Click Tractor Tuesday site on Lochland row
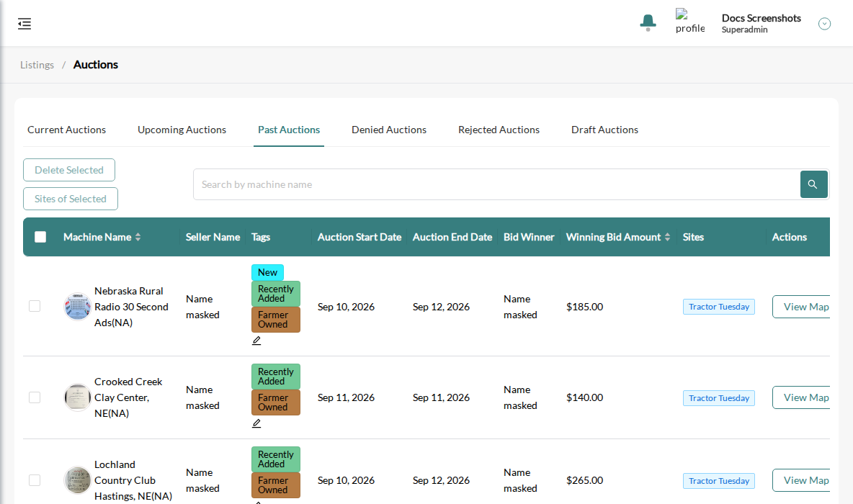This screenshot has height=504, width=853. tap(718, 481)
